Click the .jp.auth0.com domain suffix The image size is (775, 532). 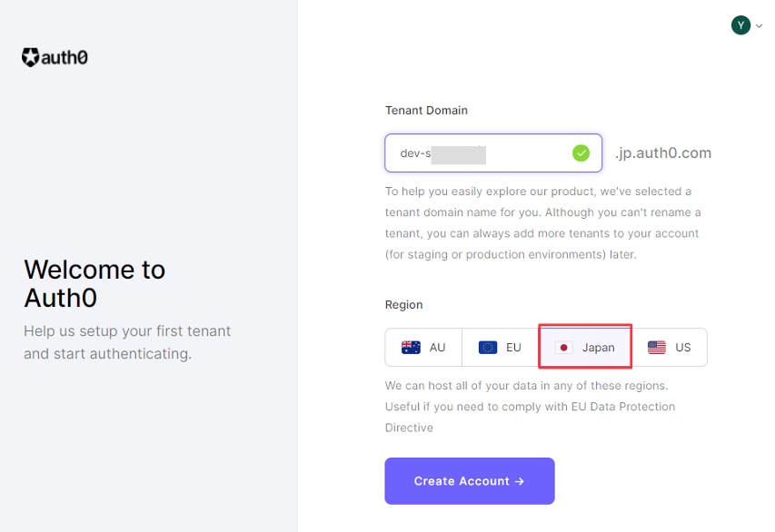(662, 153)
